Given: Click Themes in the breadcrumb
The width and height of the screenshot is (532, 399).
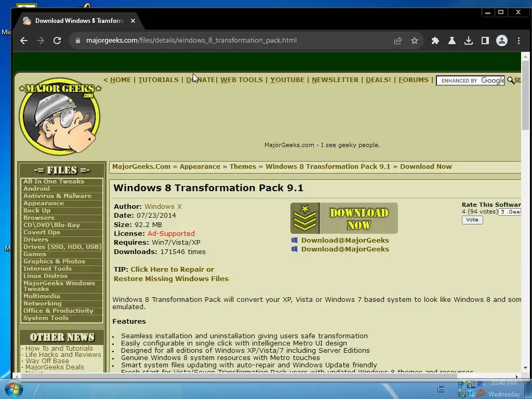Looking at the screenshot, I should [243, 167].
